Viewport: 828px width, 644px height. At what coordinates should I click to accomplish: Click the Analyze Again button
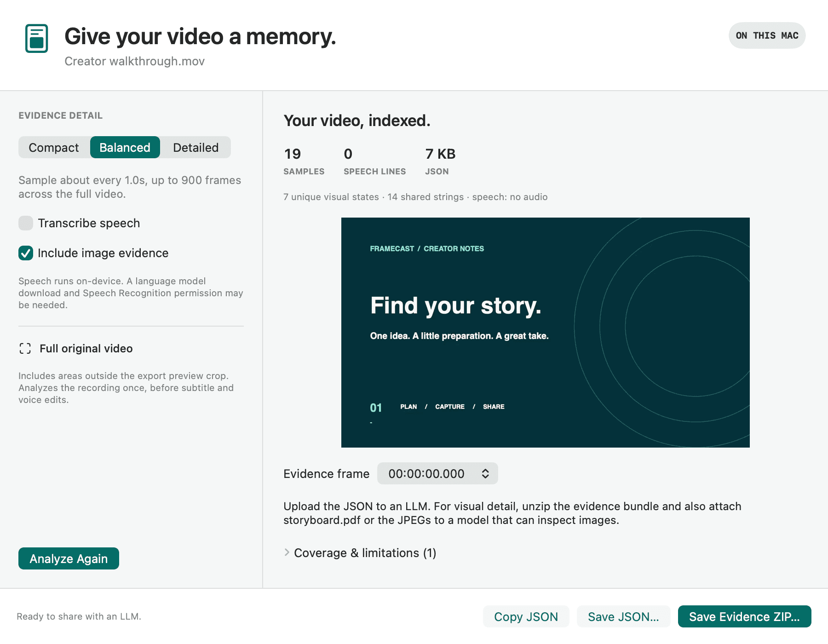point(69,558)
